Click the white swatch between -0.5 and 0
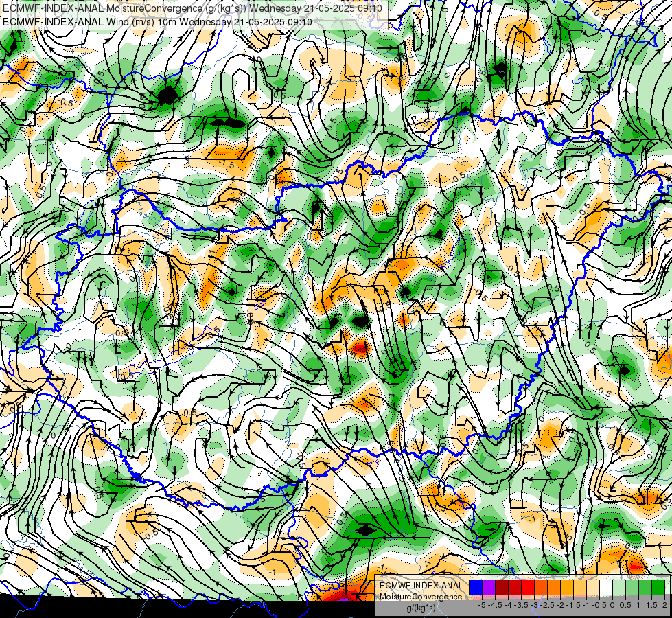 [x=606, y=587]
